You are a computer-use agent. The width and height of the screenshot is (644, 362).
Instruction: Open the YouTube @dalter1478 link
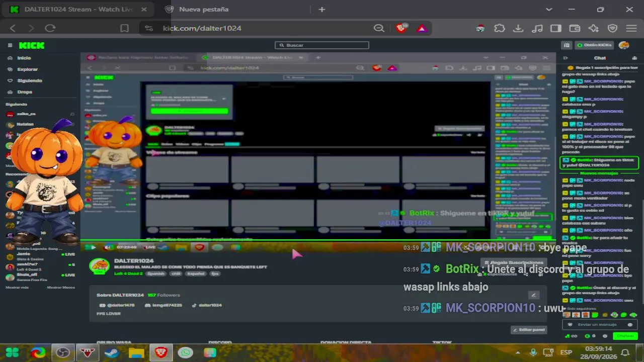[117, 305]
